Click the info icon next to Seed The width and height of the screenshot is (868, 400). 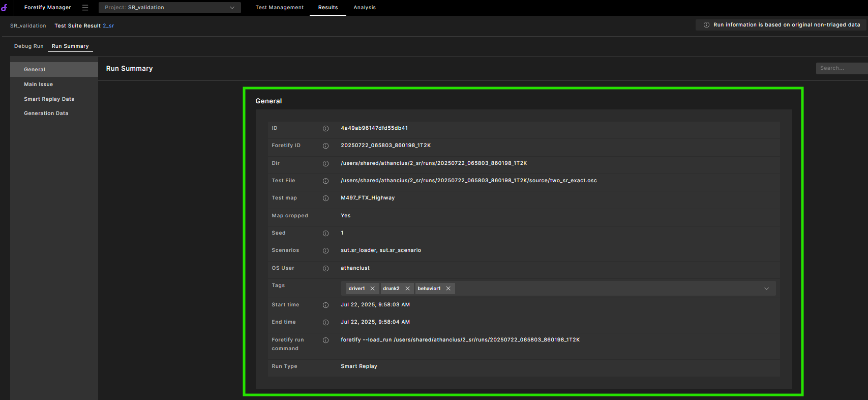point(325,234)
